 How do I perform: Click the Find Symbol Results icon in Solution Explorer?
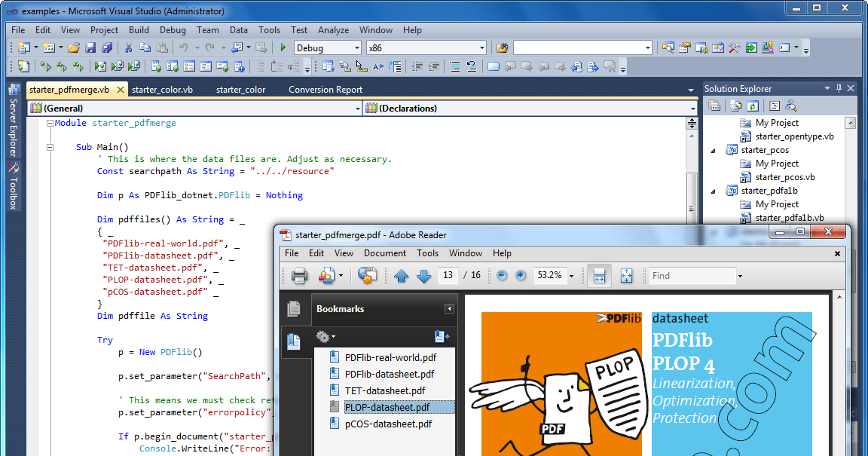point(790,105)
